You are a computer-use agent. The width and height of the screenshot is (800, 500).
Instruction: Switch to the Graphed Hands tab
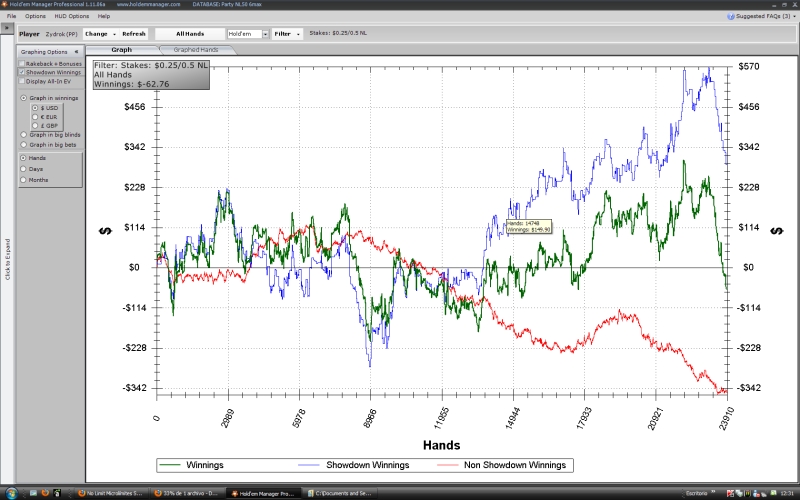[196, 49]
